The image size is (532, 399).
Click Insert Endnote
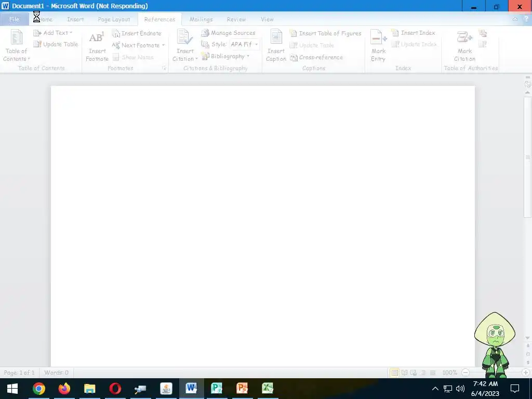(137, 33)
